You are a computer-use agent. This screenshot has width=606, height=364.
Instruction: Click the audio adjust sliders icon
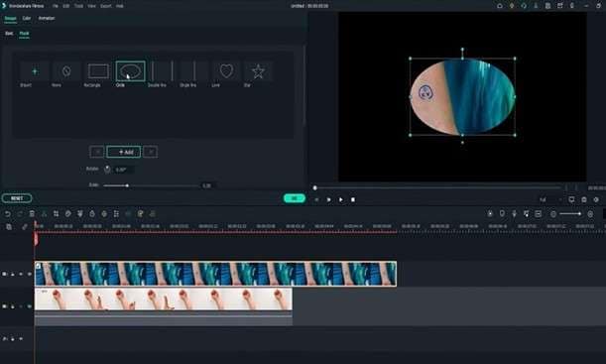[x=116, y=213]
